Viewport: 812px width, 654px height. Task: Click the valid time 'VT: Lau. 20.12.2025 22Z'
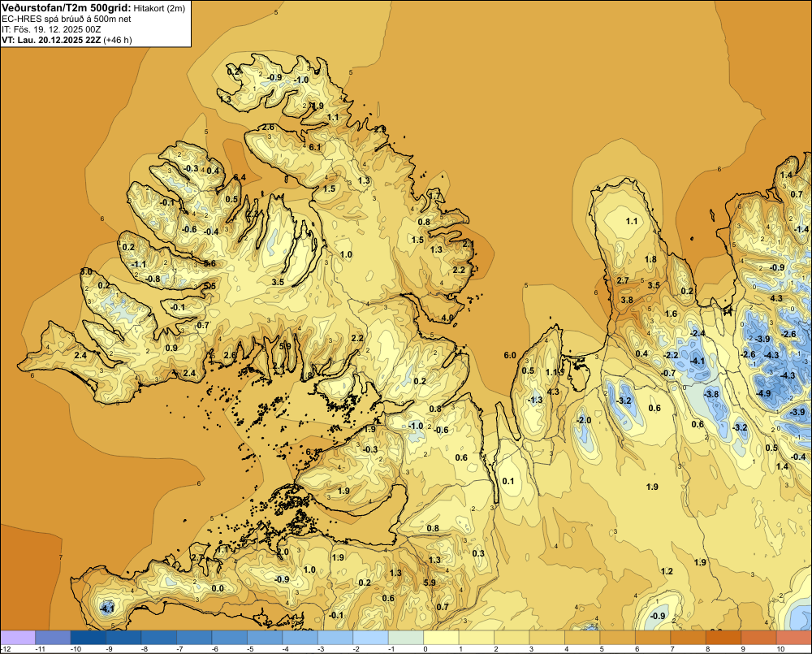52,40
